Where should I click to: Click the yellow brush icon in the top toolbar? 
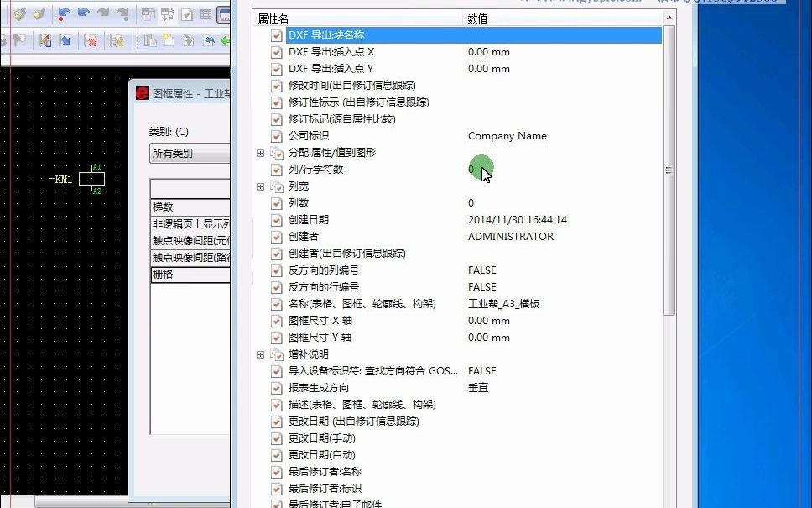coord(22,13)
